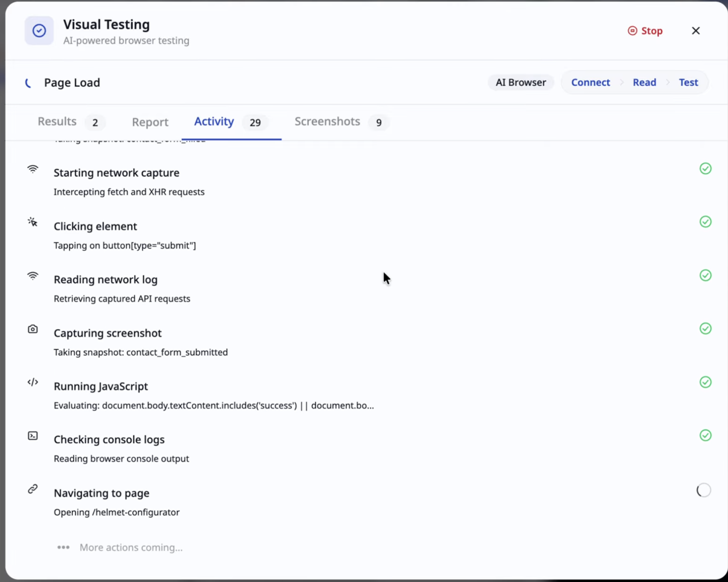Select the 'Clicking element' activity title
The image size is (728, 582).
(x=95, y=226)
